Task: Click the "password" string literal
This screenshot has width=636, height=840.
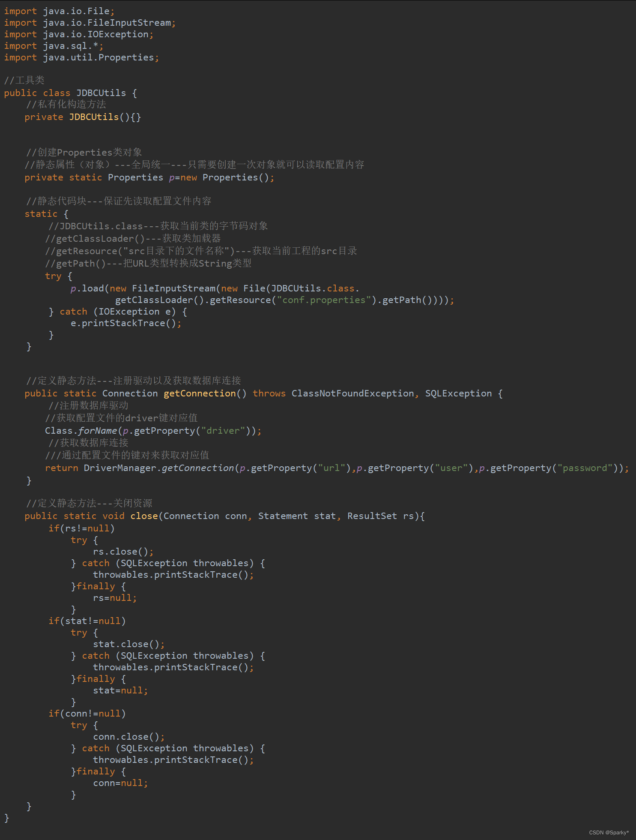Action: 585,468
